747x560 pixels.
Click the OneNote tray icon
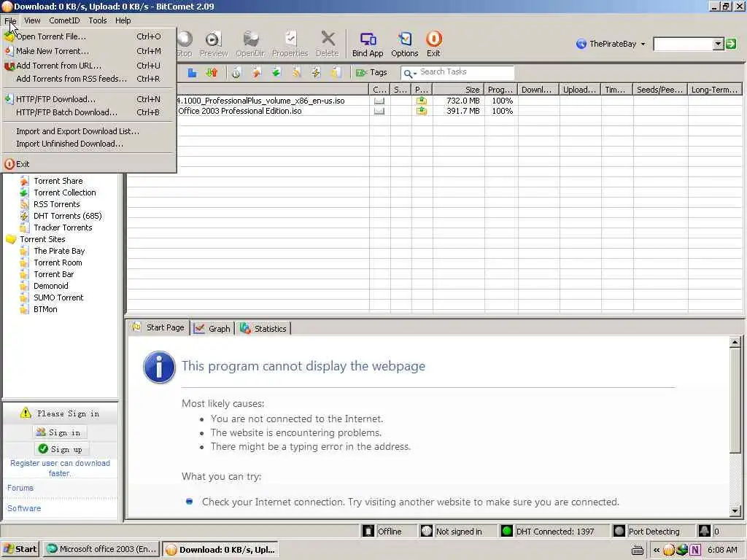click(x=695, y=550)
